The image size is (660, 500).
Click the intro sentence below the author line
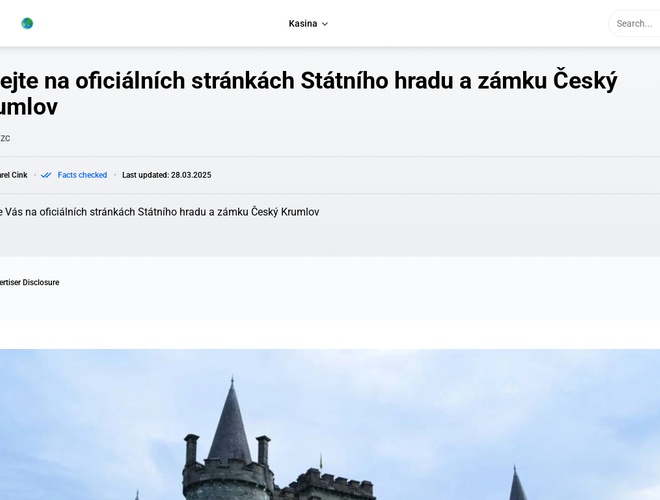(160, 212)
